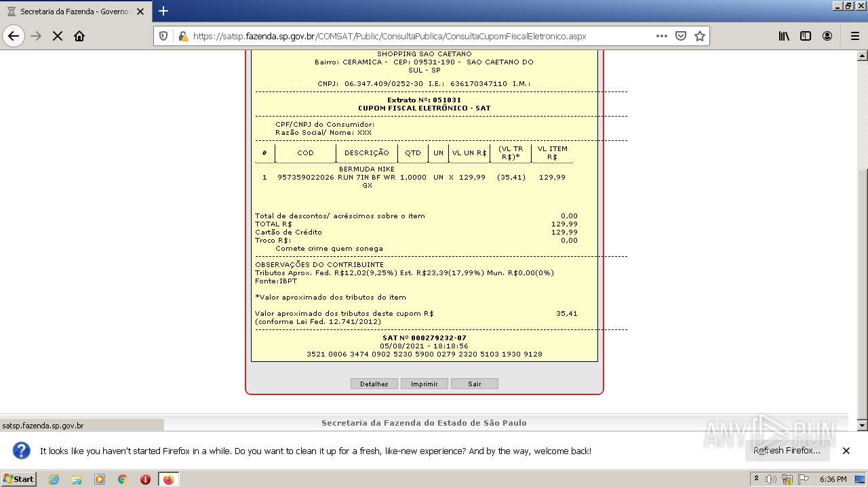Open Windows Explorer from taskbar
The image size is (868, 488).
click(77, 479)
